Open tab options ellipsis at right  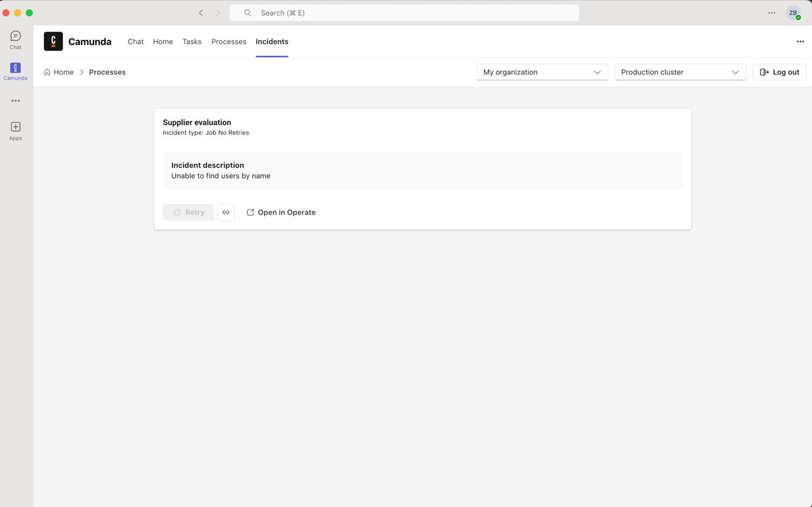800,42
